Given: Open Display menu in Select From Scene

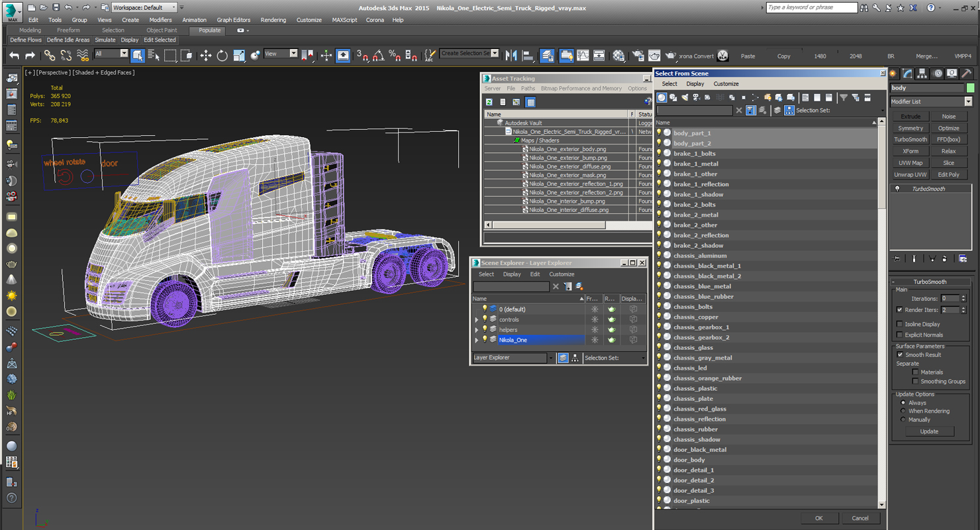Looking at the screenshot, I should click(695, 84).
